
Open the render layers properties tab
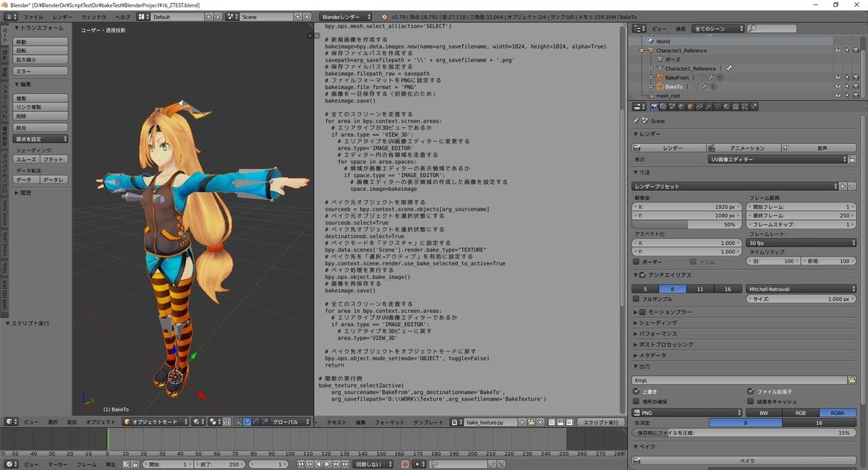click(x=663, y=106)
